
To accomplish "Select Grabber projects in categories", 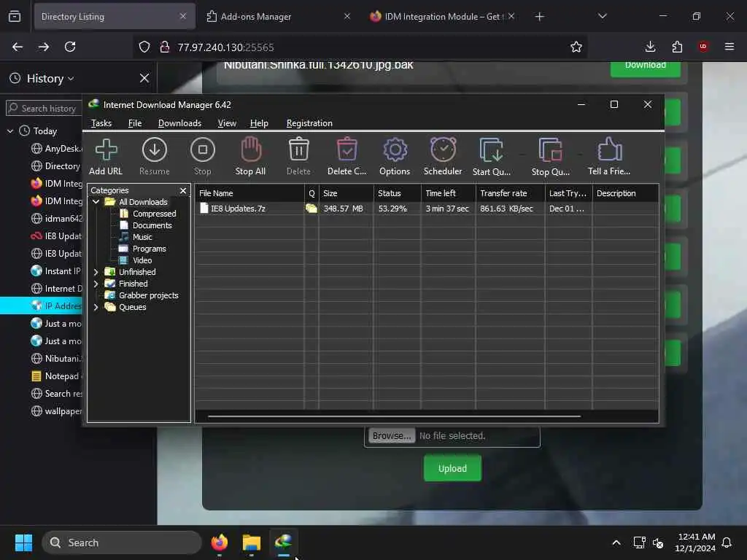I will (x=148, y=295).
